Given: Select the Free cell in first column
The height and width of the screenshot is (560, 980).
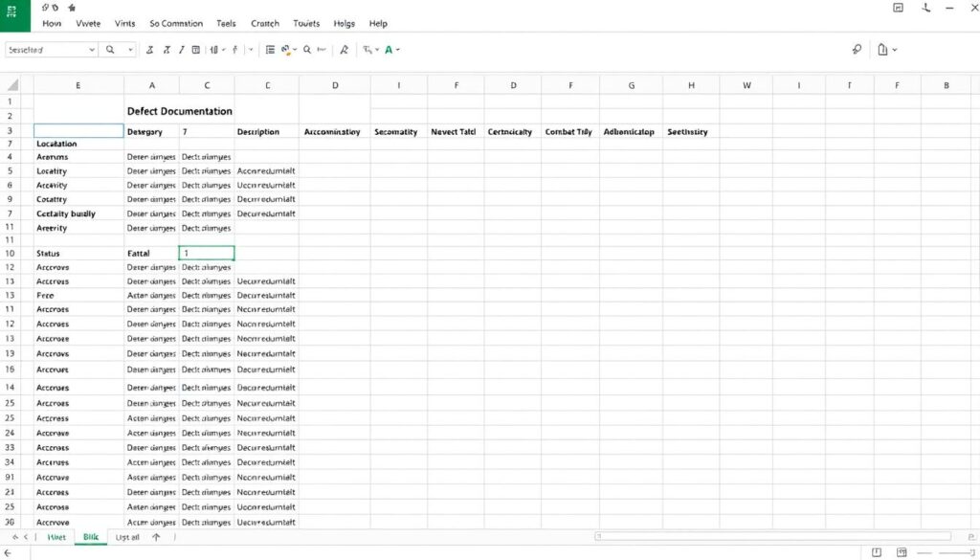Looking at the screenshot, I should click(78, 295).
